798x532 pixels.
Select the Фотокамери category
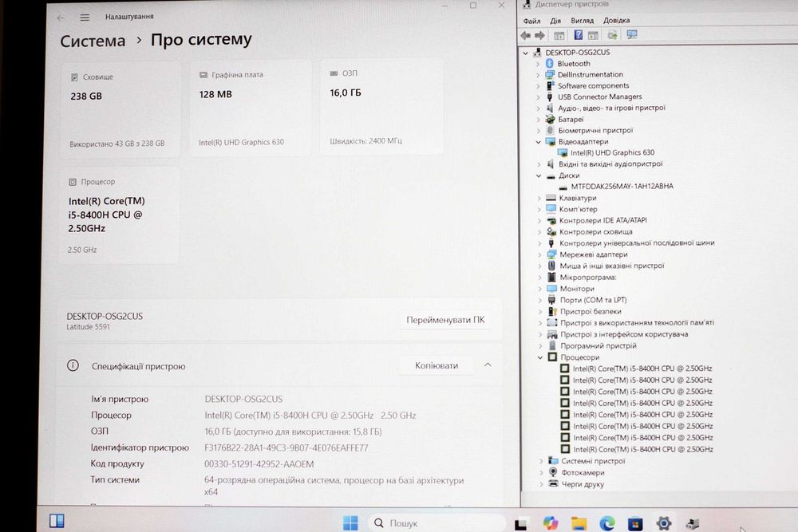(x=583, y=473)
